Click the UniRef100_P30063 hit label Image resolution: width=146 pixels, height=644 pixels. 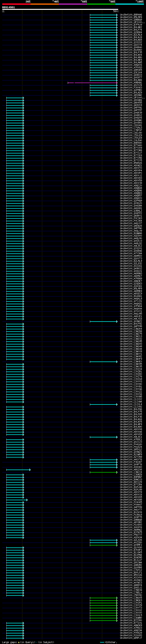pyautogui.click(x=131, y=88)
